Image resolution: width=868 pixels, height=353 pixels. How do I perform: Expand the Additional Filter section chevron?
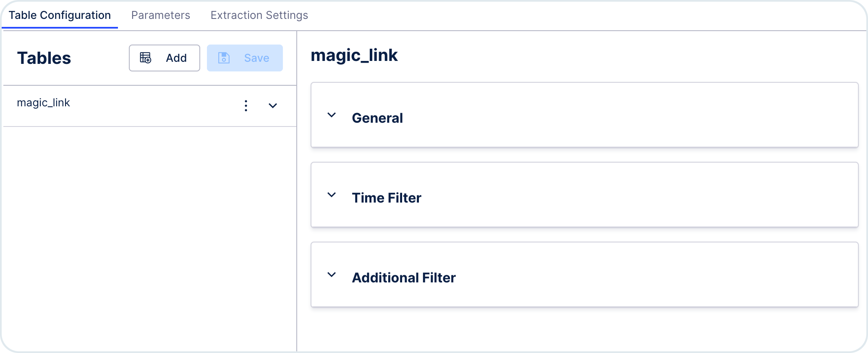pos(332,274)
